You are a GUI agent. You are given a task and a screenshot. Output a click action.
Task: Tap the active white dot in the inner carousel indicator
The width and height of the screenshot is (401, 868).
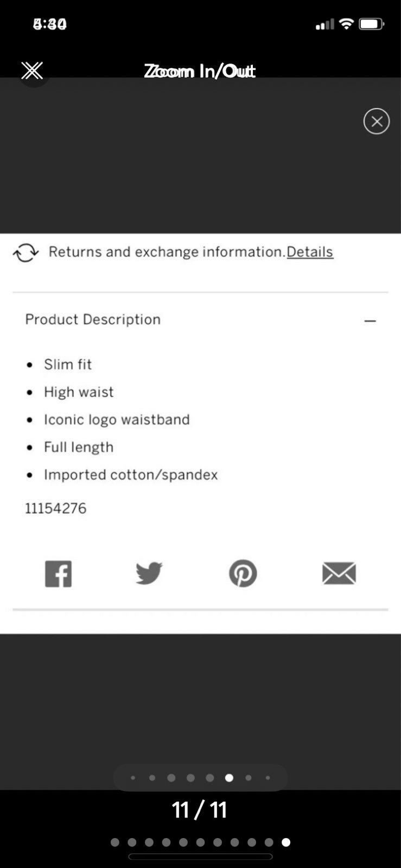pyautogui.click(x=229, y=778)
